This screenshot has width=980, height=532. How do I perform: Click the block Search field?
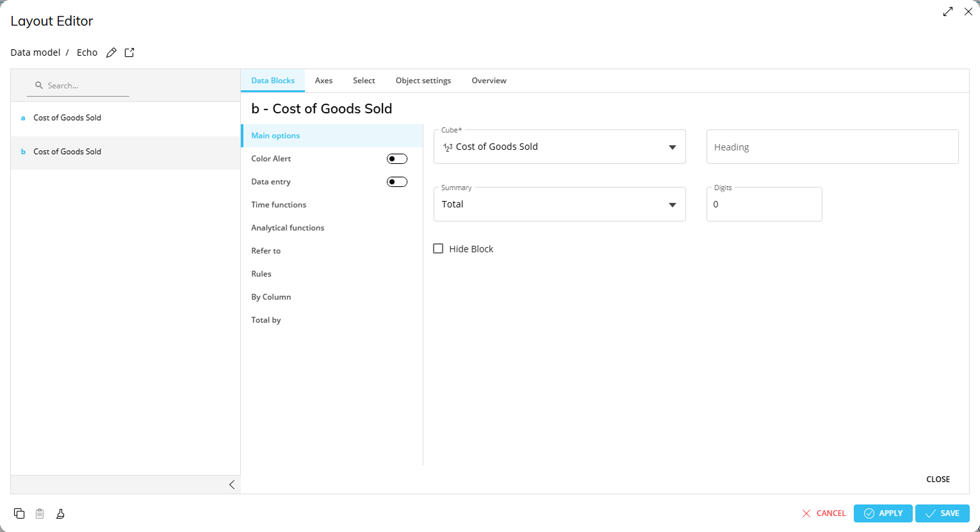[x=78, y=85]
